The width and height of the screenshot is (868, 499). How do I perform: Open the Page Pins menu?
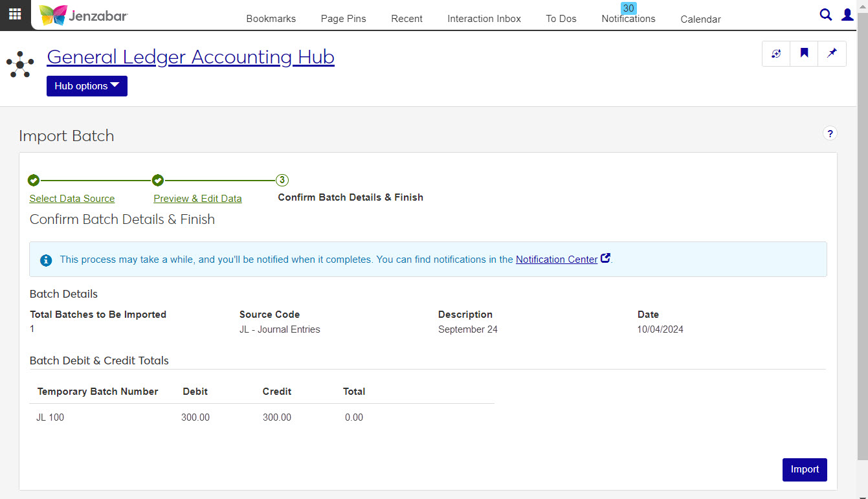(x=343, y=19)
